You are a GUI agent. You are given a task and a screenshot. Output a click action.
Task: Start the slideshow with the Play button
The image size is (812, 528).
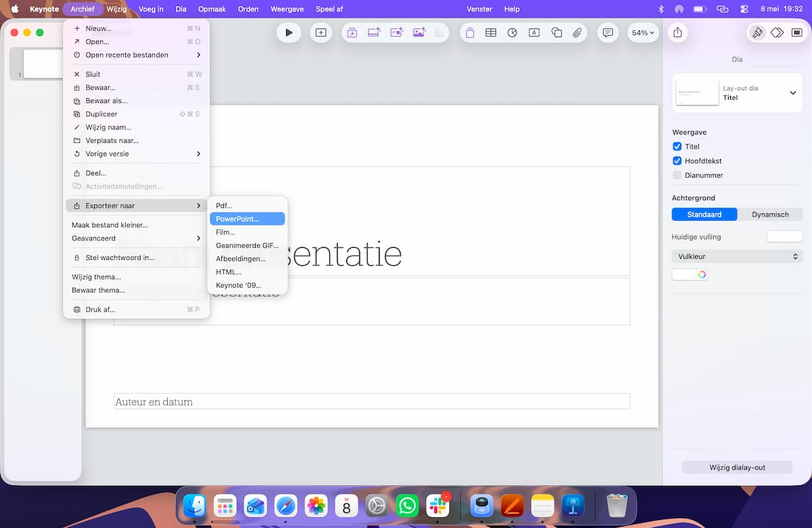tap(289, 32)
